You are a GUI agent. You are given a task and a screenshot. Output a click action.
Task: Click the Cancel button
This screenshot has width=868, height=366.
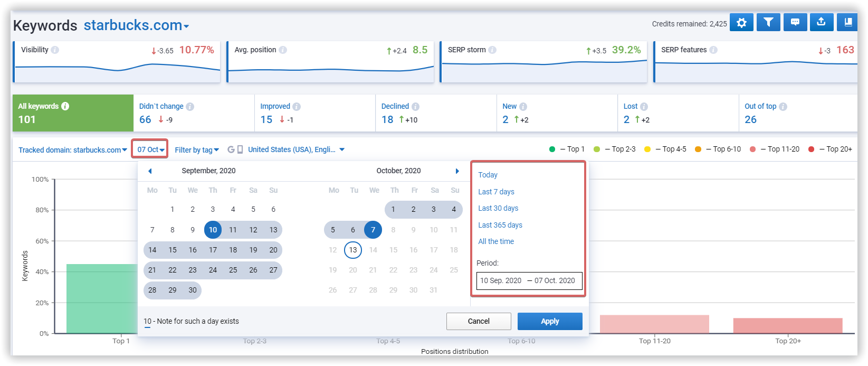479,321
